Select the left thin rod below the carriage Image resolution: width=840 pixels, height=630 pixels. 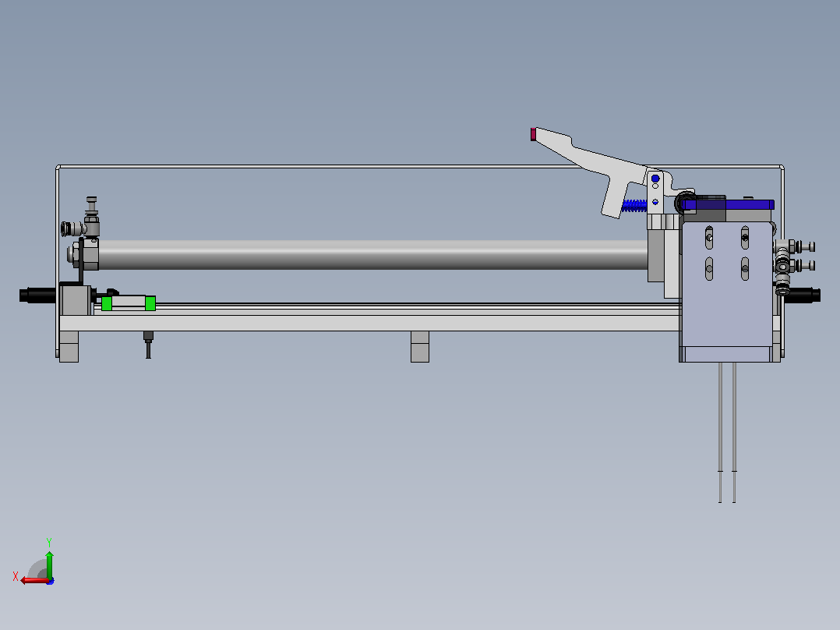721,432
